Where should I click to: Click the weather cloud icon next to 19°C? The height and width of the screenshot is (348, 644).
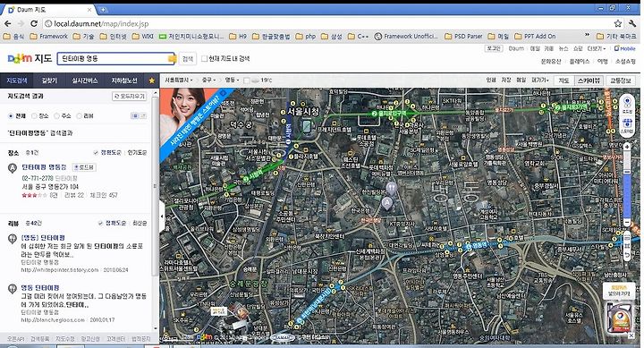(255, 81)
